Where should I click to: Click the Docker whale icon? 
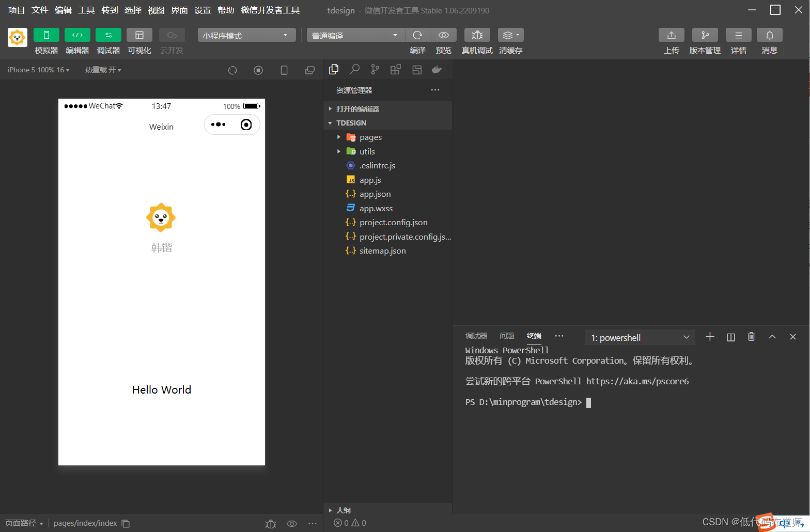point(437,69)
